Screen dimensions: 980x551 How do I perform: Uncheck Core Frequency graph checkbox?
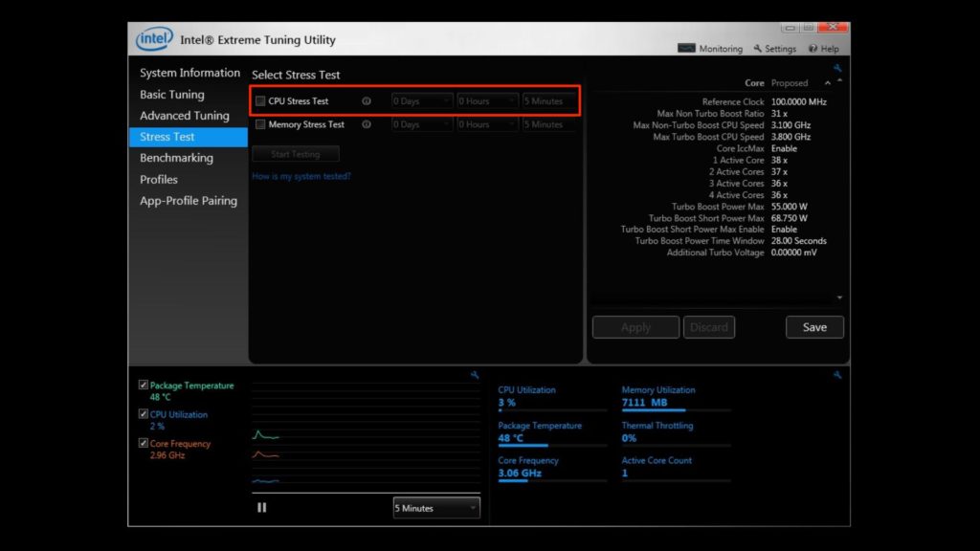pyautogui.click(x=144, y=443)
